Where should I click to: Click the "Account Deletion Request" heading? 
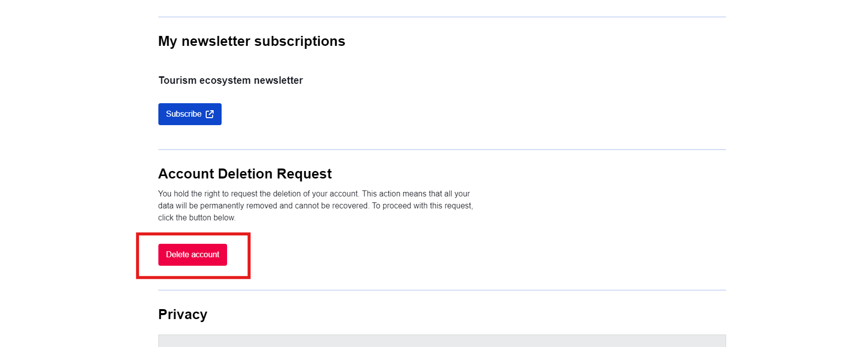point(245,174)
